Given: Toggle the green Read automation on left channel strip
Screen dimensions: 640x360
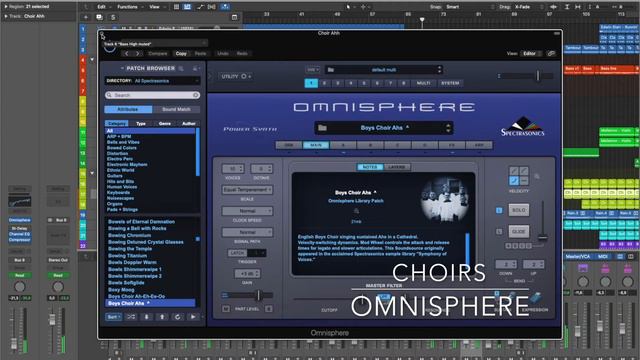Looking at the screenshot, I should (x=20, y=276).
